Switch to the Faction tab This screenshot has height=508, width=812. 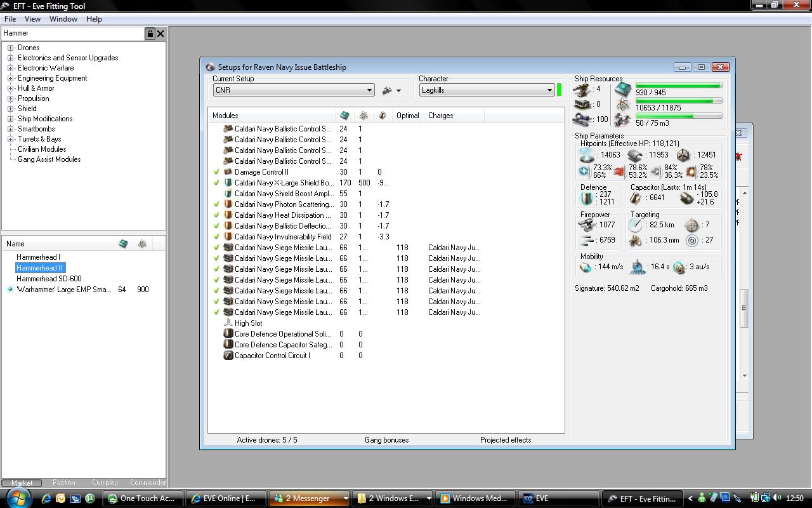coord(63,483)
